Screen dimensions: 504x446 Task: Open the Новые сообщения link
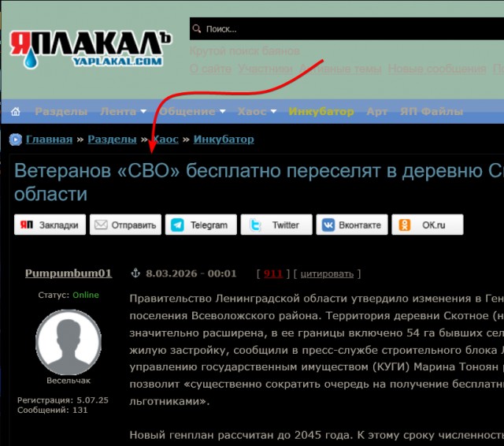[x=437, y=69]
